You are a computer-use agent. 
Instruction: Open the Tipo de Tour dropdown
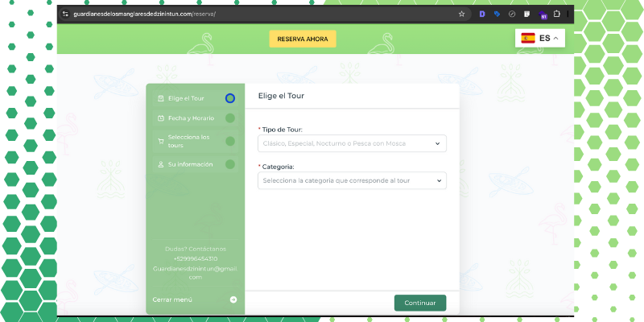[352, 143]
